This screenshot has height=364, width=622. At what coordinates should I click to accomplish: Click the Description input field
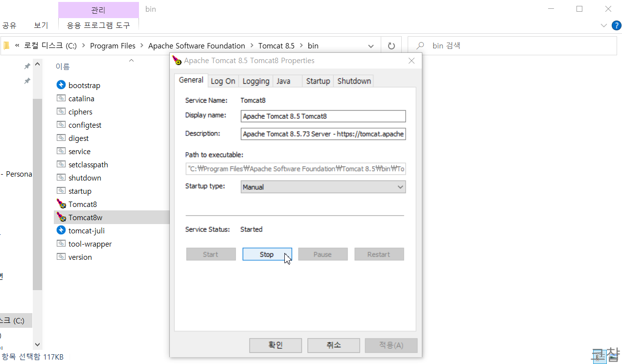(x=323, y=134)
